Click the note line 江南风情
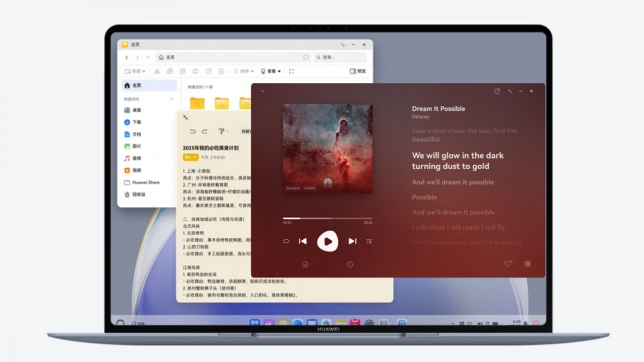Screen dimensions: 644x362 tap(191, 267)
